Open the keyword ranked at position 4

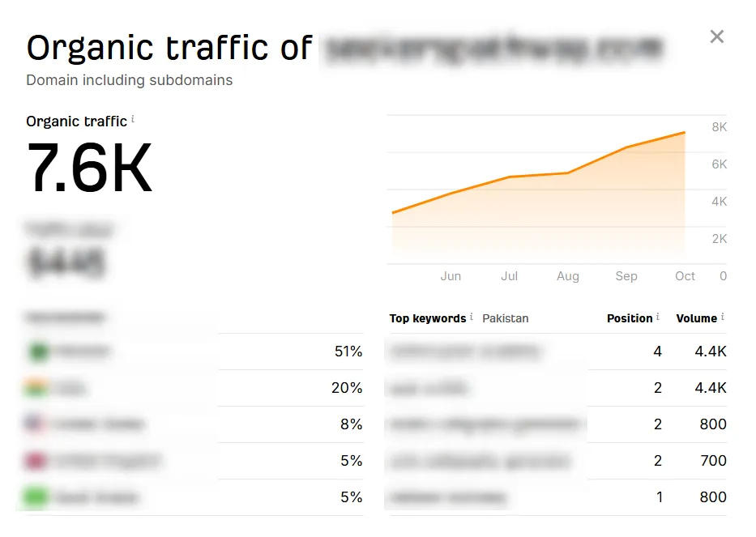(x=464, y=352)
